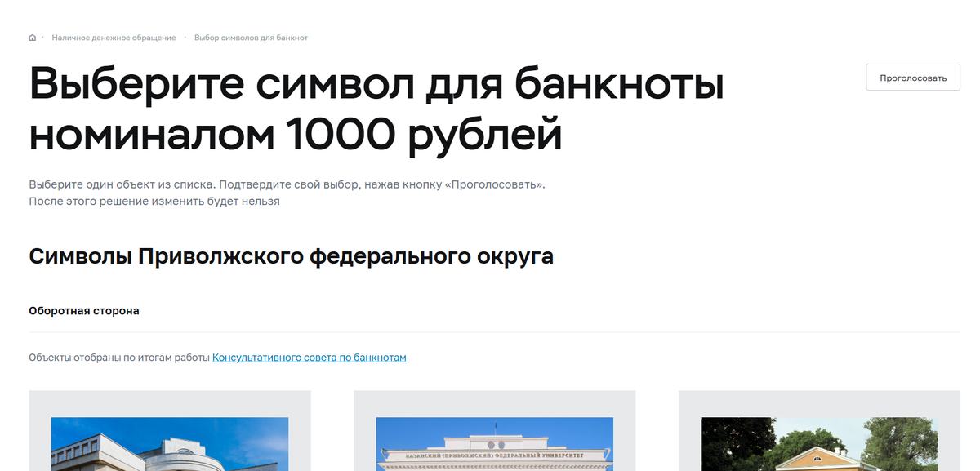Click the rightmost symbol card area
This screenshot has height=471, width=980.
[819, 430]
